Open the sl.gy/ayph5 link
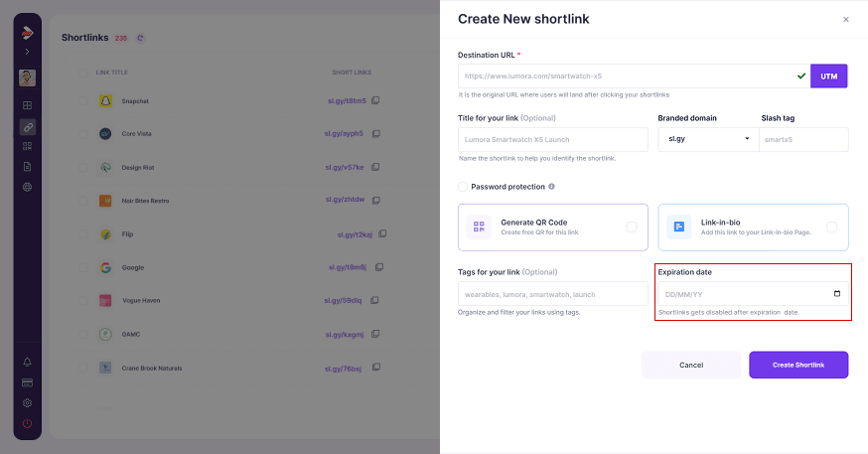 pyautogui.click(x=344, y=133)
